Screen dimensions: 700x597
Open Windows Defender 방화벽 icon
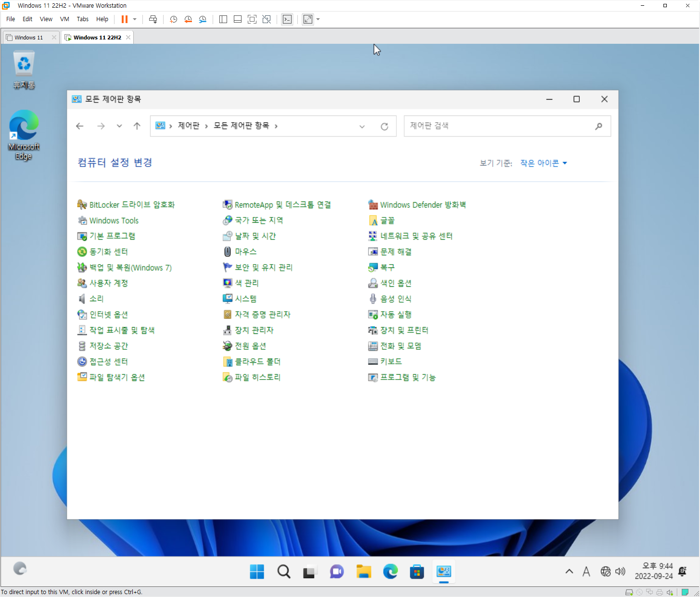coord(373,205)
